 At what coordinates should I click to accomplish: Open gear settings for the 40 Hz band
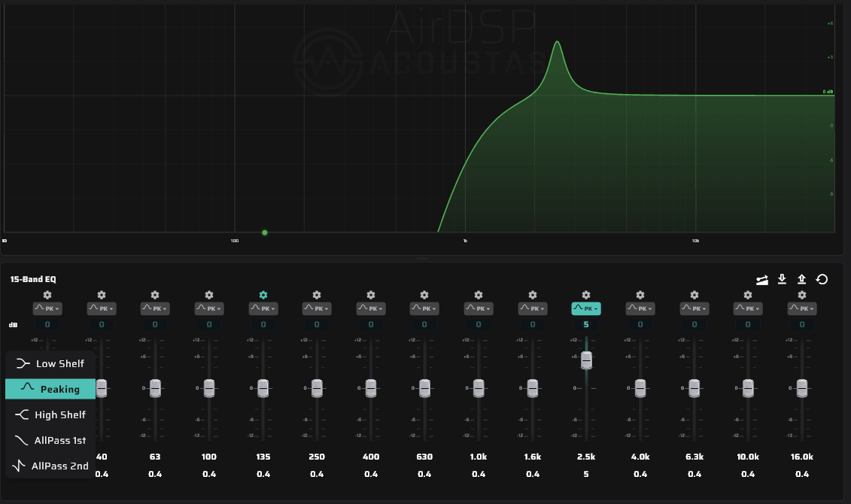[102, 295]
